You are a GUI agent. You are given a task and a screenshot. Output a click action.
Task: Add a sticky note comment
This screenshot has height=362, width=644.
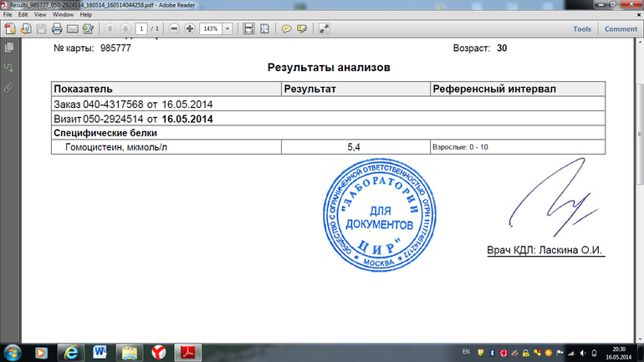point(285,28)
